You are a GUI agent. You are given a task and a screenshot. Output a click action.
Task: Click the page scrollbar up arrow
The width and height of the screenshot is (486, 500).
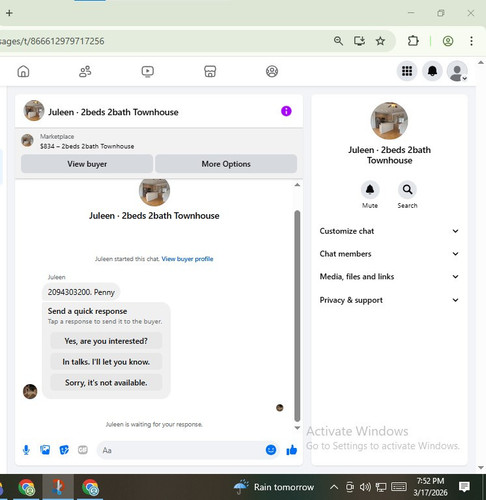pos(481,62)
